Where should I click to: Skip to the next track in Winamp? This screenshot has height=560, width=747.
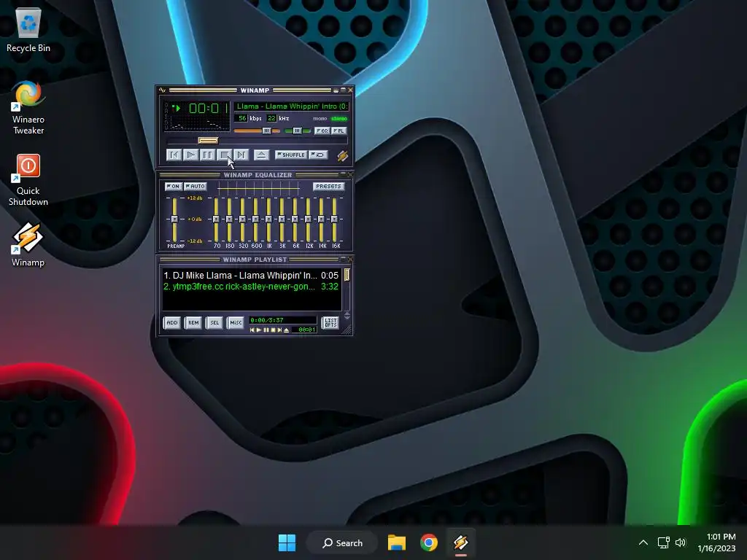[241, 155]
